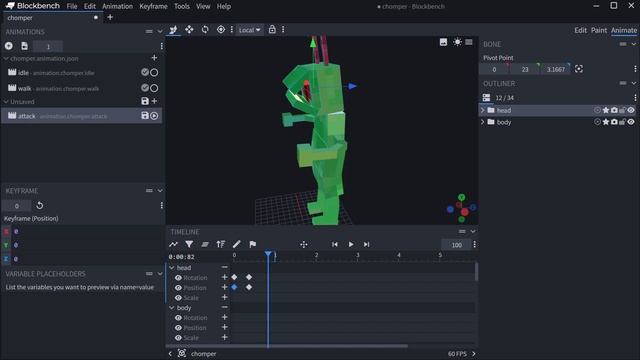Select the walk animation
The image size is (640, 360).
point(82,88)
